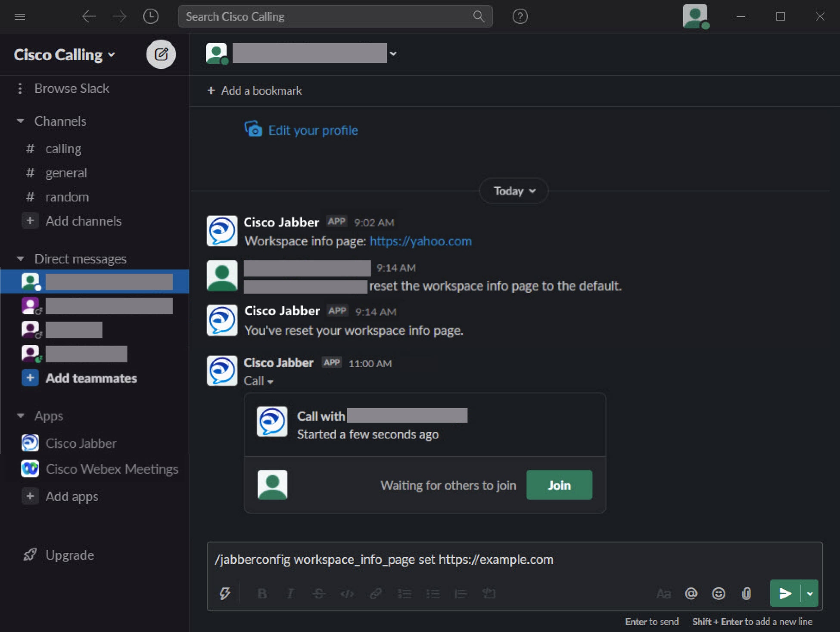Click the Edit your profile link
The height and width of the screenshot is (632, 840).
pyautogui.click(x=313, y=130)
